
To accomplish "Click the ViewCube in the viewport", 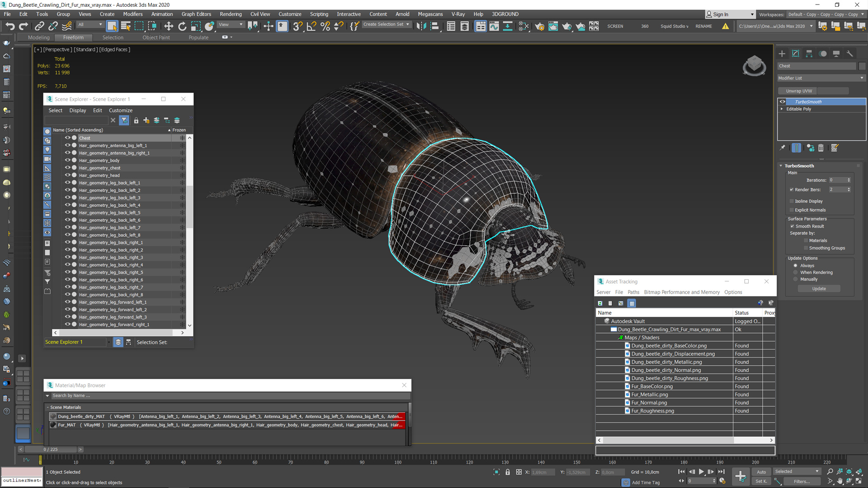I will [754, 66].
